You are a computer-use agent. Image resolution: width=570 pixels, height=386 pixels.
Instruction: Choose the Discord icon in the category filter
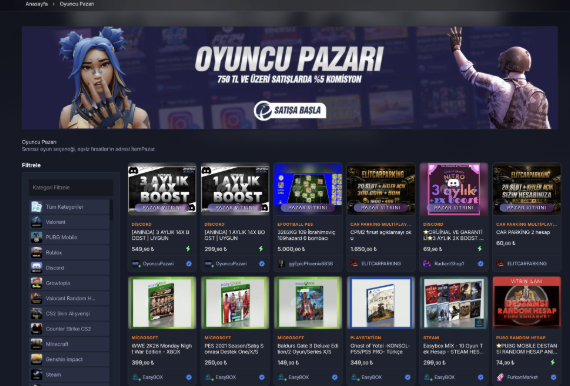(36, 268)
